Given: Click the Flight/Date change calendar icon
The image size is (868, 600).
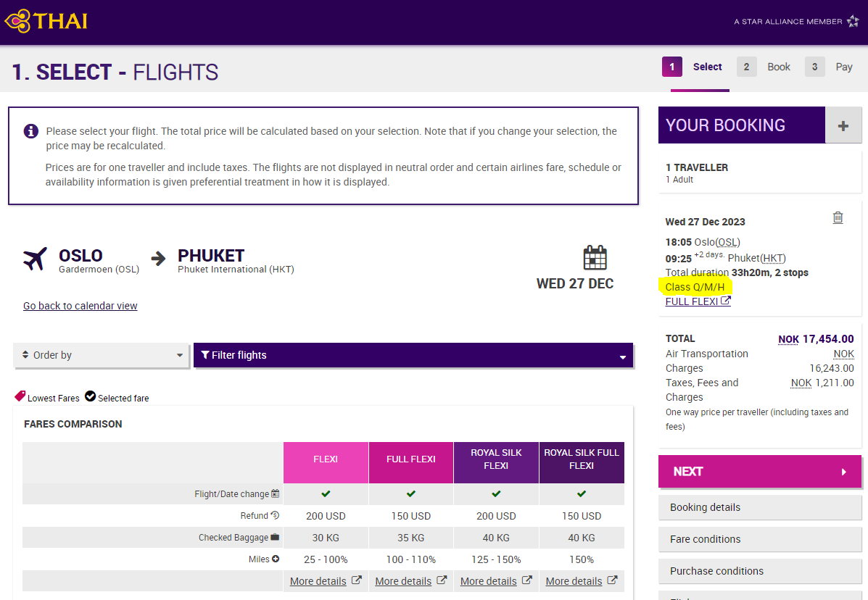Looking at the screenshot, I should 275,493.
